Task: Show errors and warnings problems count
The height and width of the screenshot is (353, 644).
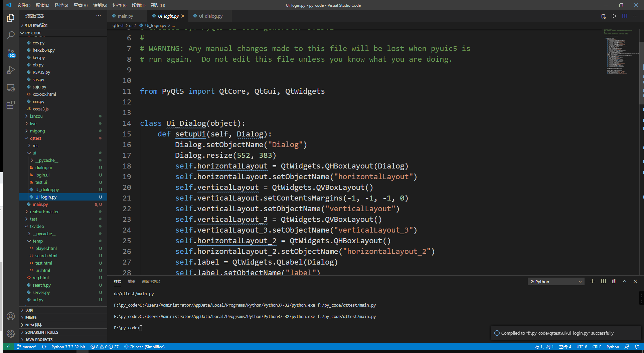Action: [x=105, y=347]
